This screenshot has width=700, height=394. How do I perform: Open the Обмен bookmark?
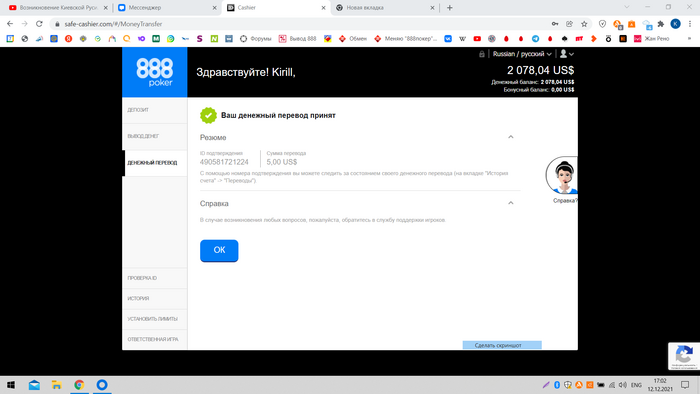353,39
